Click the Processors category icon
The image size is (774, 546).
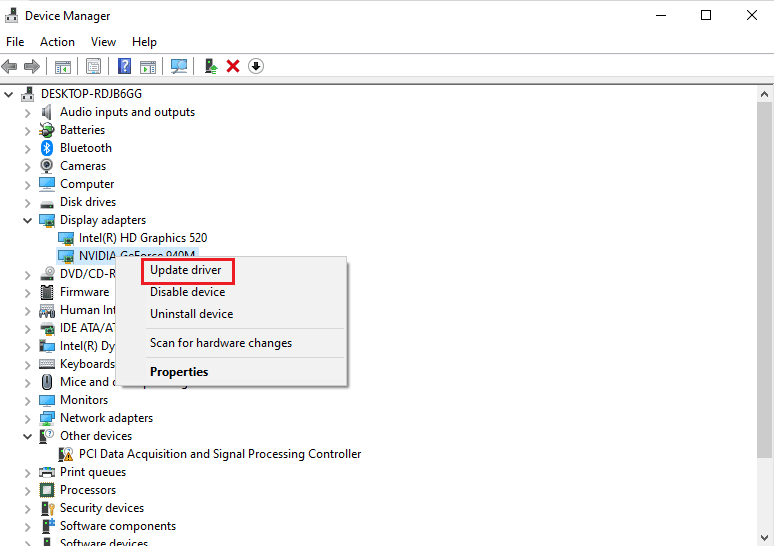tap(47, 490)
